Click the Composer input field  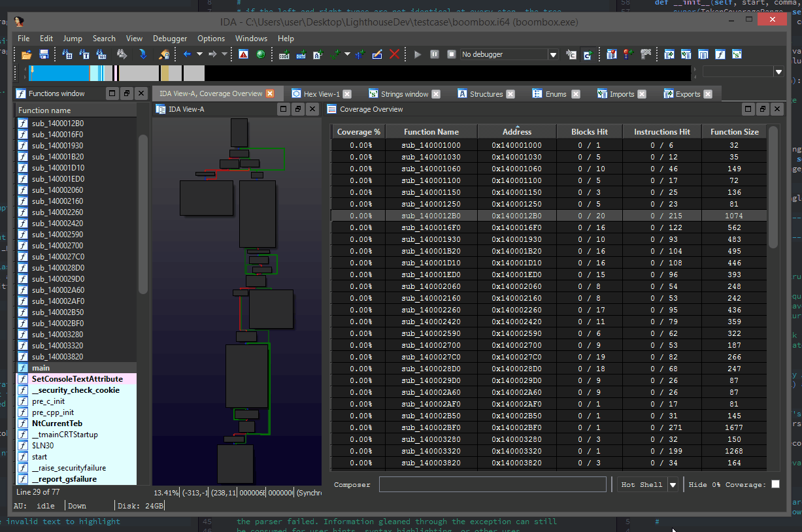(x=492, y=484)
